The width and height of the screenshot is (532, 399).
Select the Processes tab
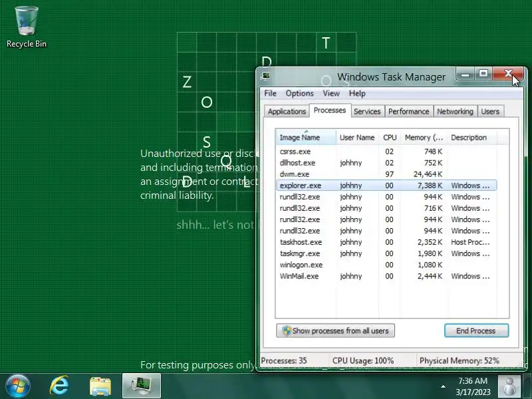coord(330,110)
